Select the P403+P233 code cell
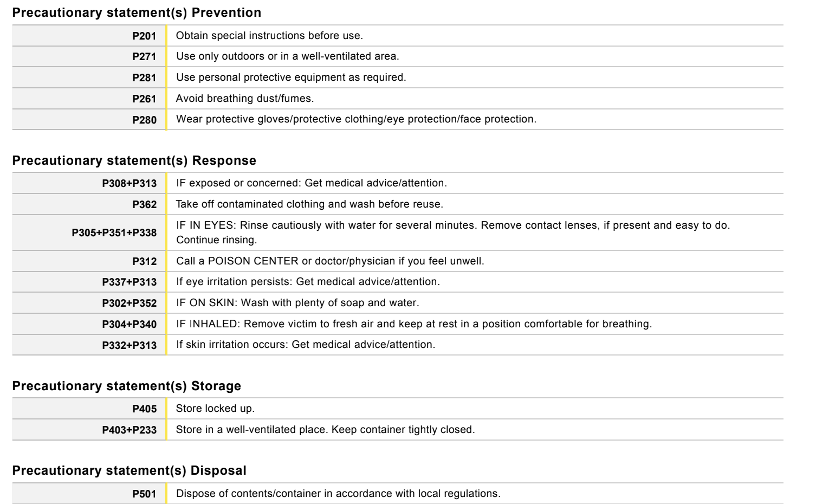Viewport: 816px width, 504px height. click(x=129, y=430)
